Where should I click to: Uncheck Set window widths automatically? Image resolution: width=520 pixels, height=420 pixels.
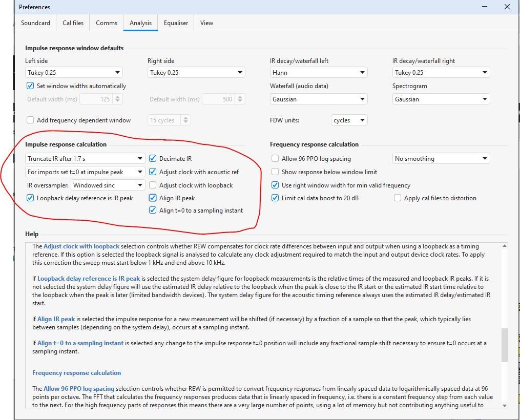coord(30,86)
